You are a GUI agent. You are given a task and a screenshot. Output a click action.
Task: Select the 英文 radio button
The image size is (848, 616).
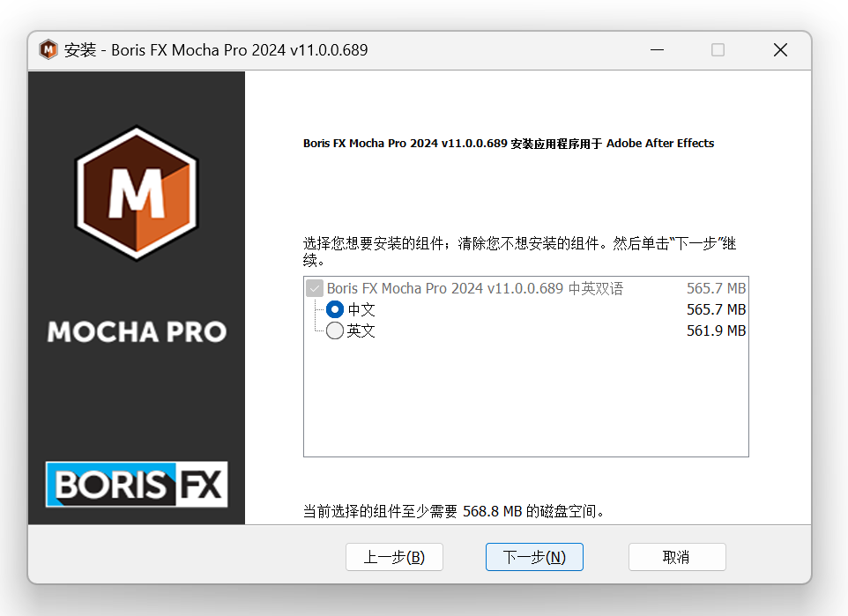coord(335,330)
